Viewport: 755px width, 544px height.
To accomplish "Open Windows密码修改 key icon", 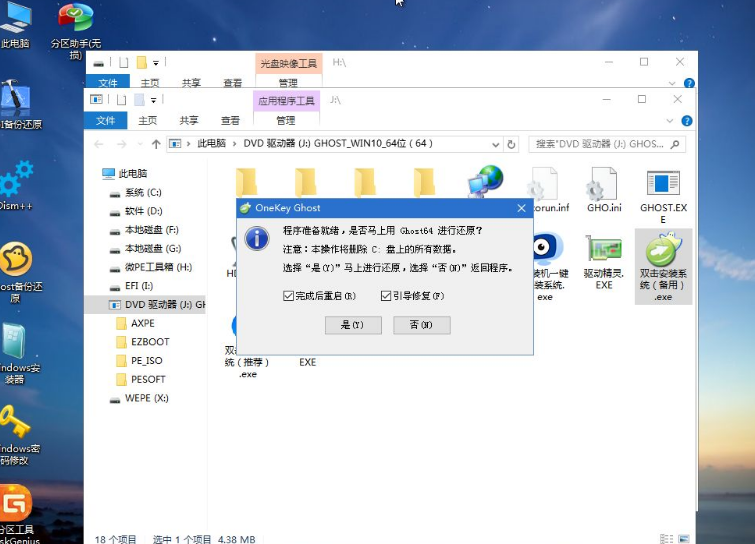I will [16, 435].
